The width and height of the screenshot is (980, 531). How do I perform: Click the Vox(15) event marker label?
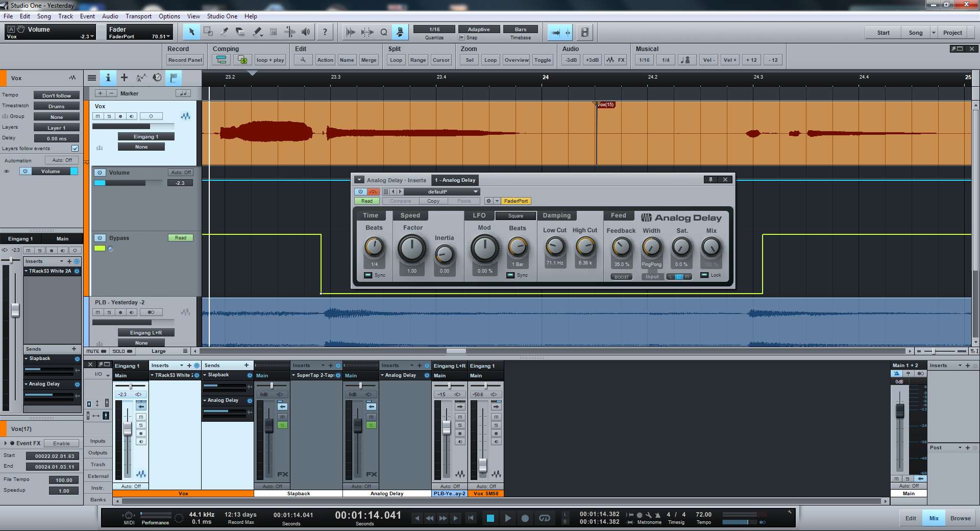(606, 105)
